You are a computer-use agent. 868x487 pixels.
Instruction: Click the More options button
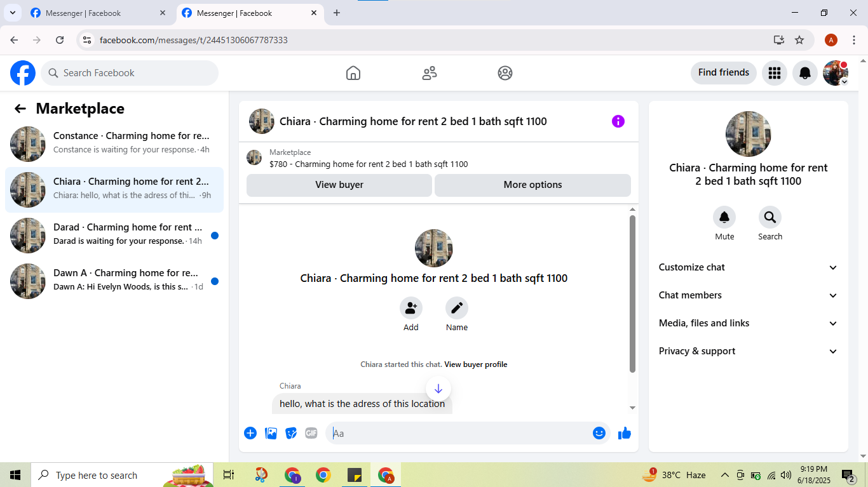(532, 185)
